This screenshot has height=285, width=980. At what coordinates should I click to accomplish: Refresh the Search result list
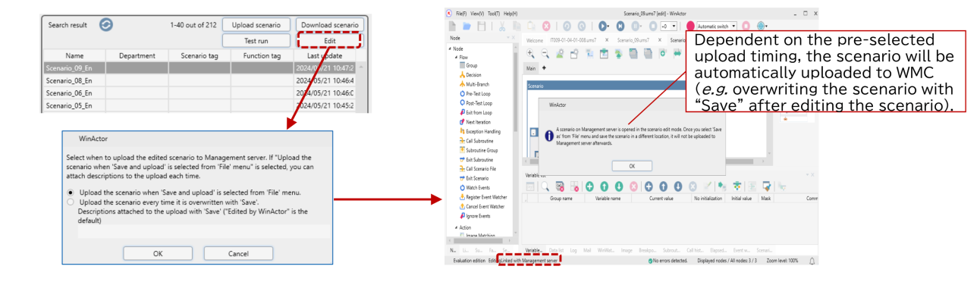point(106,25)
